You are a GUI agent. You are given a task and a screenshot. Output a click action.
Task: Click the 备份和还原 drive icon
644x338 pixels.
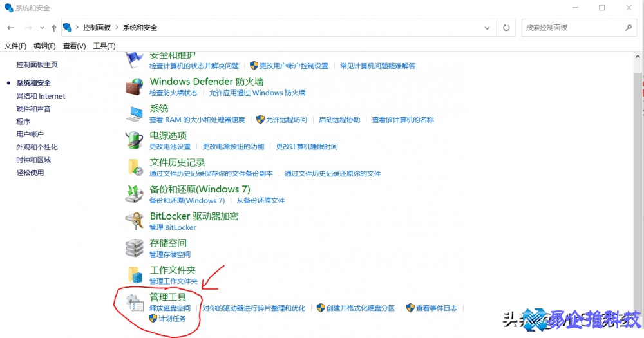[135, 194]
